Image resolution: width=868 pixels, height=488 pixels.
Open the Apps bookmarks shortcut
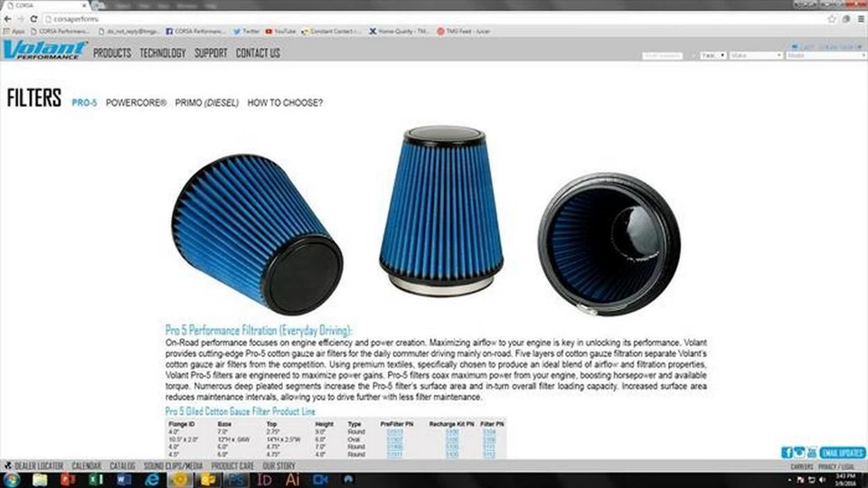pyautogui.click(x=14, y=32)
